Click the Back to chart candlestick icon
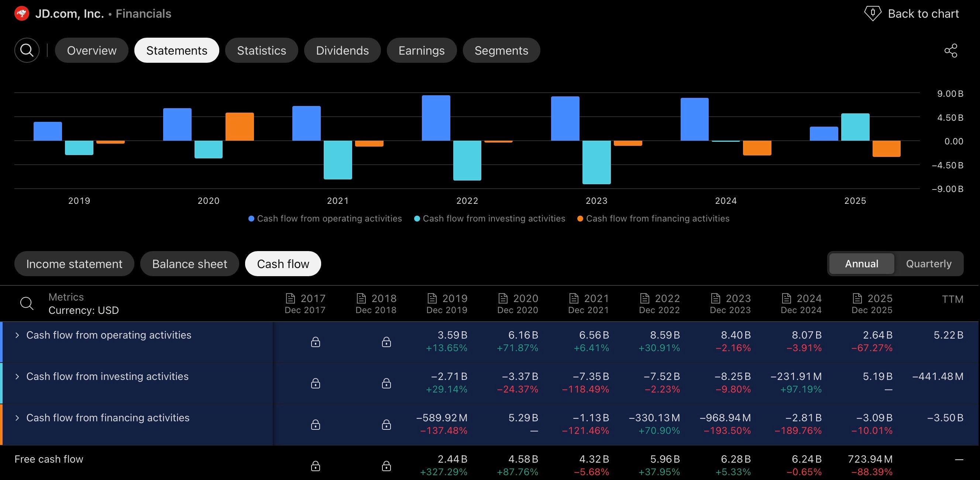 [x=872, y=14]
